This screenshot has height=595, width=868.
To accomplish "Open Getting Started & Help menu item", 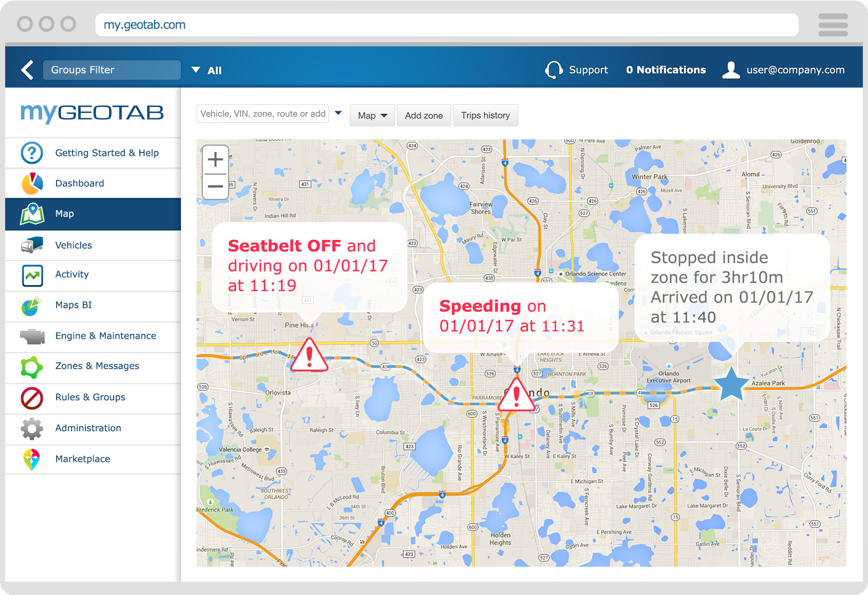I will [93, 153].
